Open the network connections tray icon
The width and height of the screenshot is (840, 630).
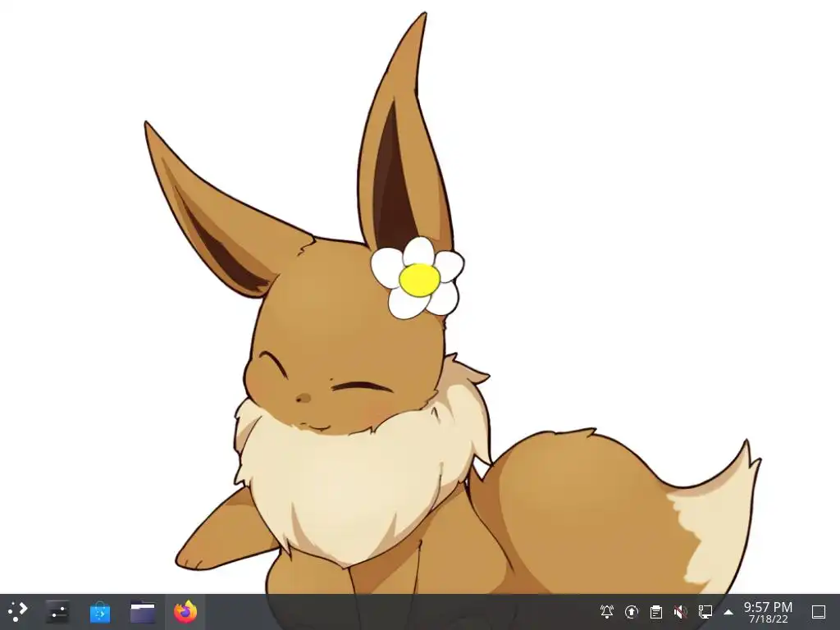(x=705, y=612)
